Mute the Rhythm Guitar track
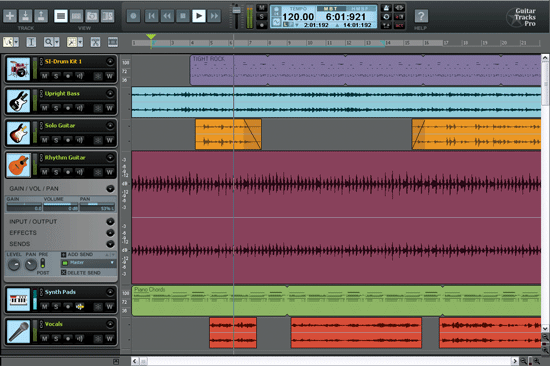550x366 pixels. tap(44, 172)
